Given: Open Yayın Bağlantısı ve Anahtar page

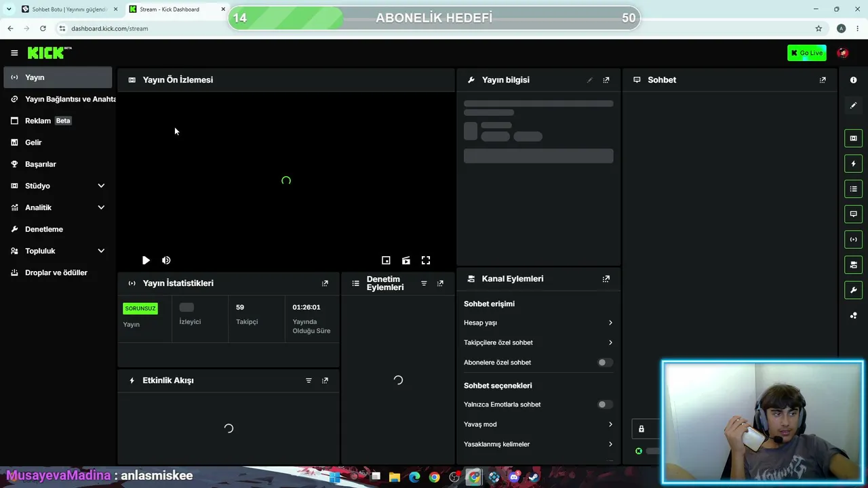Looking at the screenshot, I should (x=60, y=99).
